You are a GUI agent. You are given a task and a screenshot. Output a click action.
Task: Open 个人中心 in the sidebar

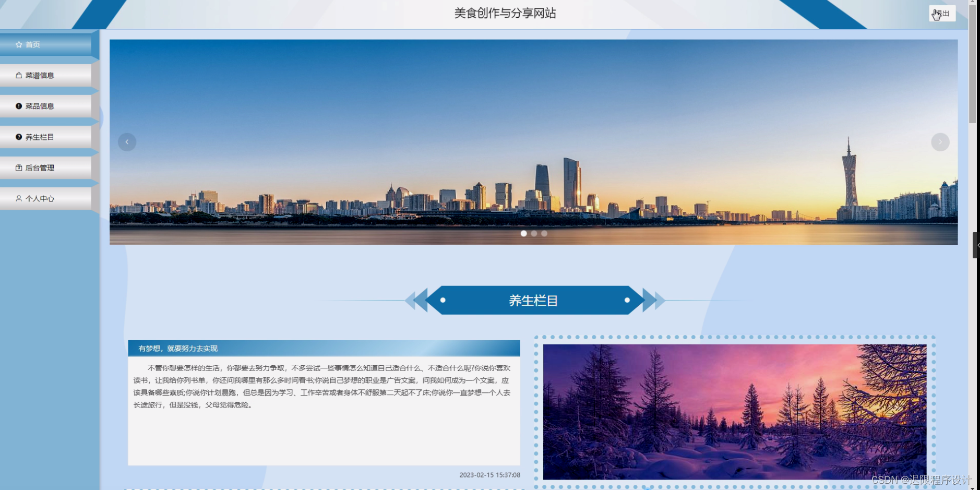(x=46, y=198)
